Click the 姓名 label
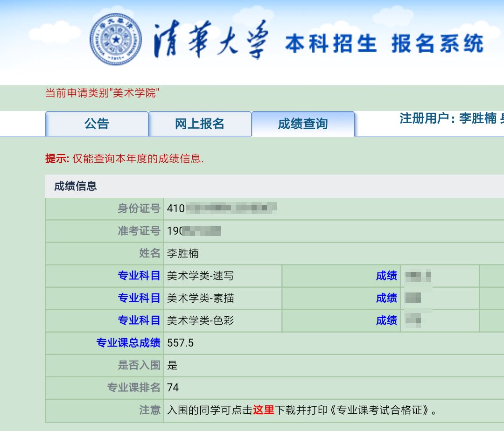The height and width of the screenshot is (431, 504). pos(150,253)
